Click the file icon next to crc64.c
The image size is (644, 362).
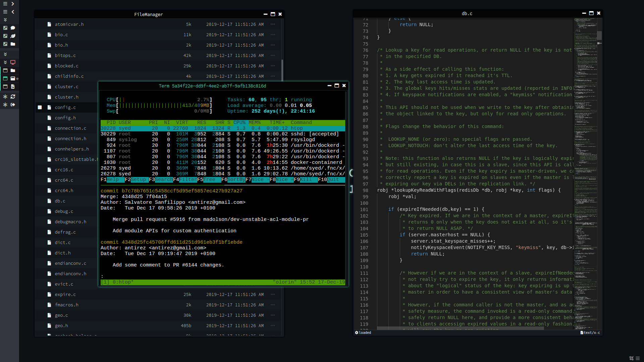[49, 180]
